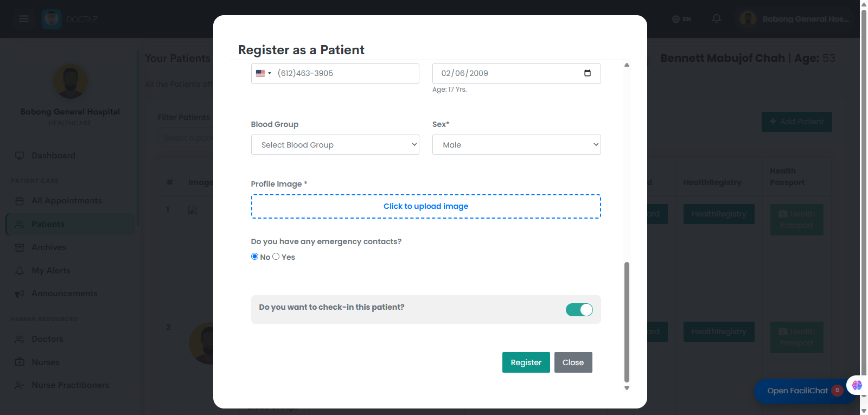The width and height of the screenshot is (868, 415).
Task: Click the globe language icon
Action: tap(675, 19)
